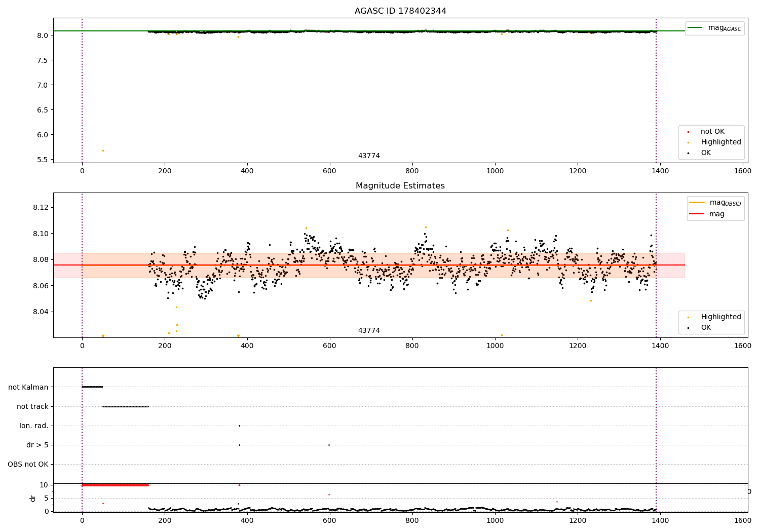
Task: Click the red 'mag' legend line in middle plot
Action: point(697,214)
